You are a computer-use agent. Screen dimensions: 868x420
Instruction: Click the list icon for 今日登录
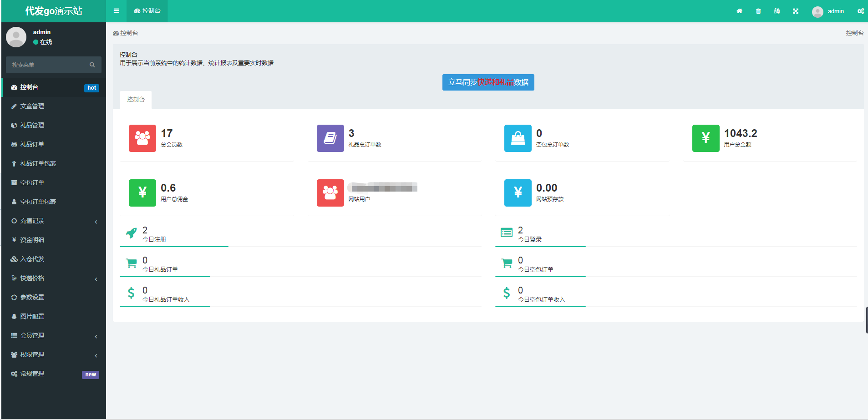click(507, 233)
